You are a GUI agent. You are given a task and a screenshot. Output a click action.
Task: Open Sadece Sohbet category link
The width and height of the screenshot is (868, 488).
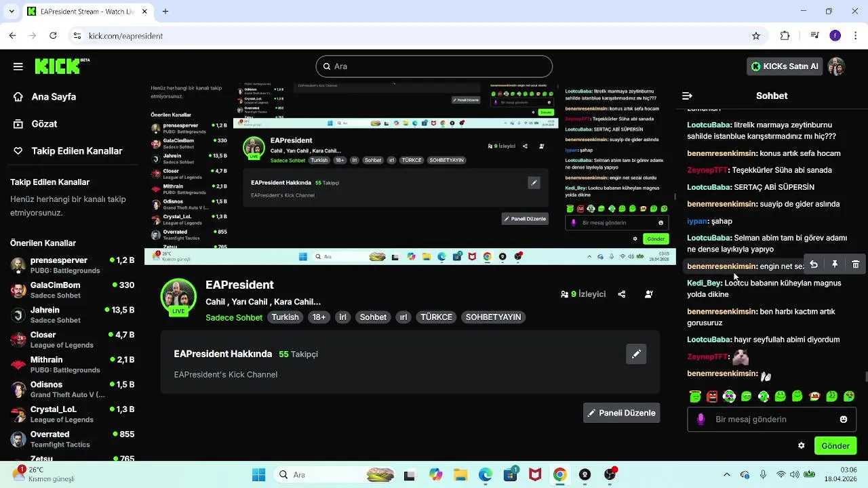coord(234,317)
